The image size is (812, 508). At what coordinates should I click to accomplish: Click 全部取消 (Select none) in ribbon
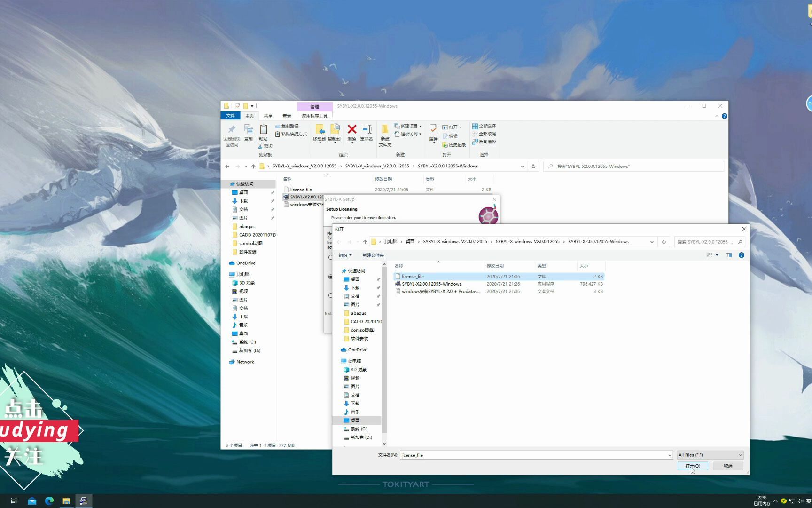pyautogui.click(x=484, y=134)
